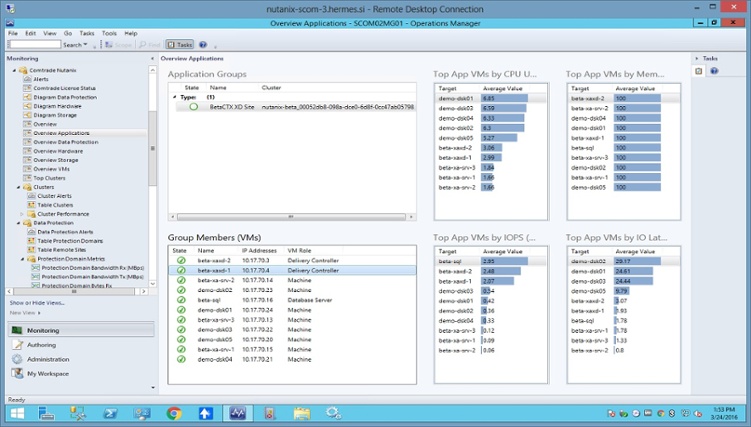Open Overview Hardware dashboard icon
The image size is (751, 427).
coord(28,151)
